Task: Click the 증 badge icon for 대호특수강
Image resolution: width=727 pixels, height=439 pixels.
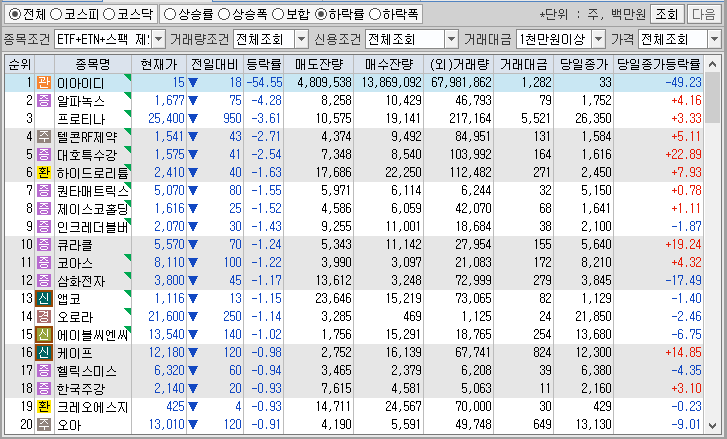Action: coord(44,154)
